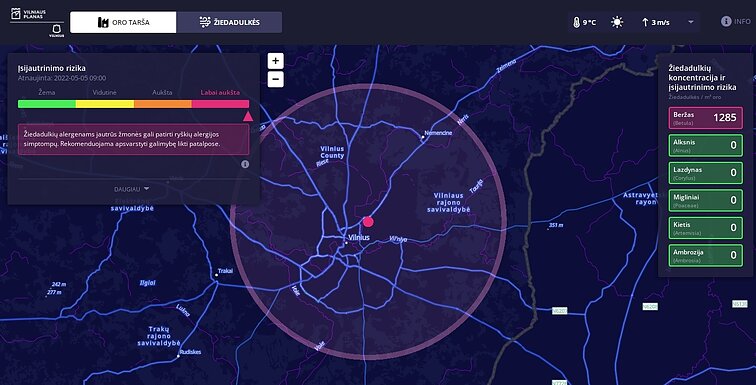
Task: Click the Trakai town label
Action: [x=225, y=271]
